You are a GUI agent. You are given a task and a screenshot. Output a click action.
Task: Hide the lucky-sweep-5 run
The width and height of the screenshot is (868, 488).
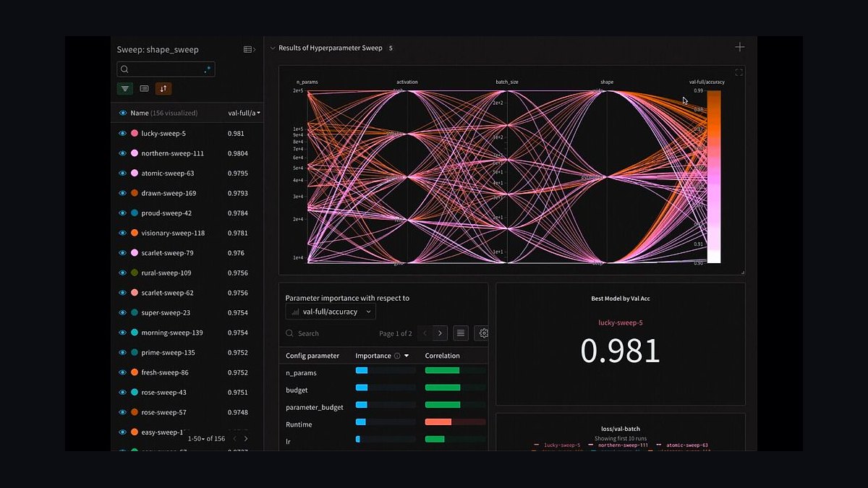tap(122, 133)
